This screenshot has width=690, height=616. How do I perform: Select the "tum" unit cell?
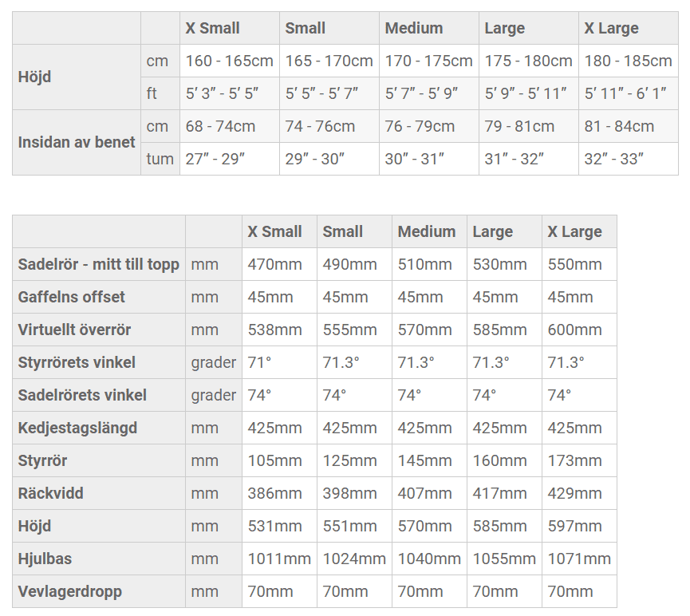click(160, 159)
